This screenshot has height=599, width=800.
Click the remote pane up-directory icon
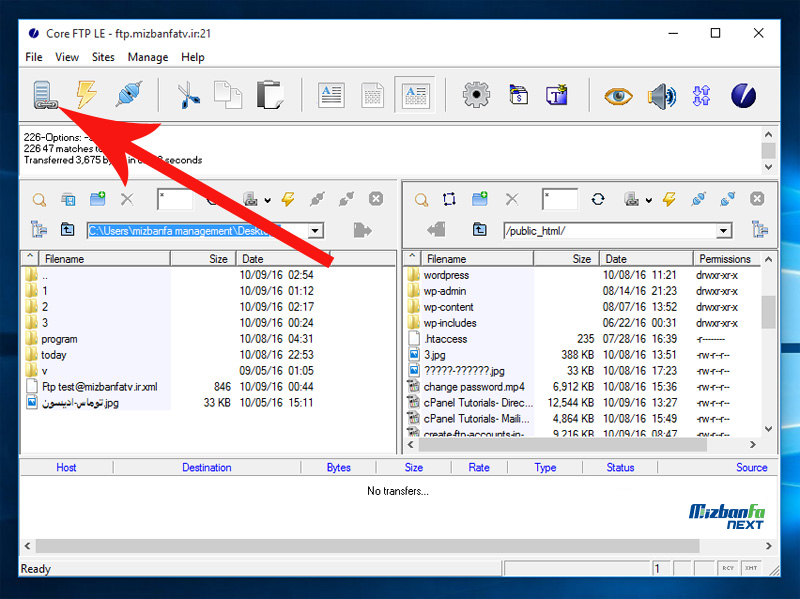point(480,230)
